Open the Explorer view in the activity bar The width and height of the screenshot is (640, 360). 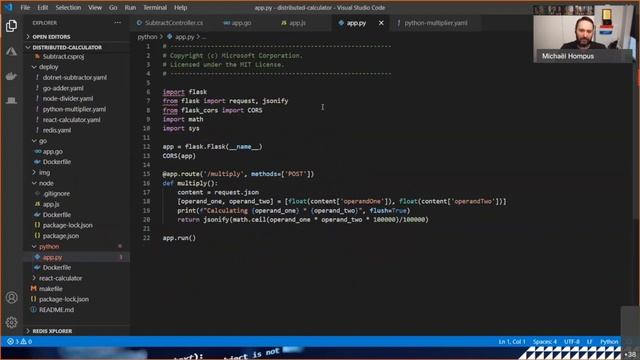tap(11, 26)
